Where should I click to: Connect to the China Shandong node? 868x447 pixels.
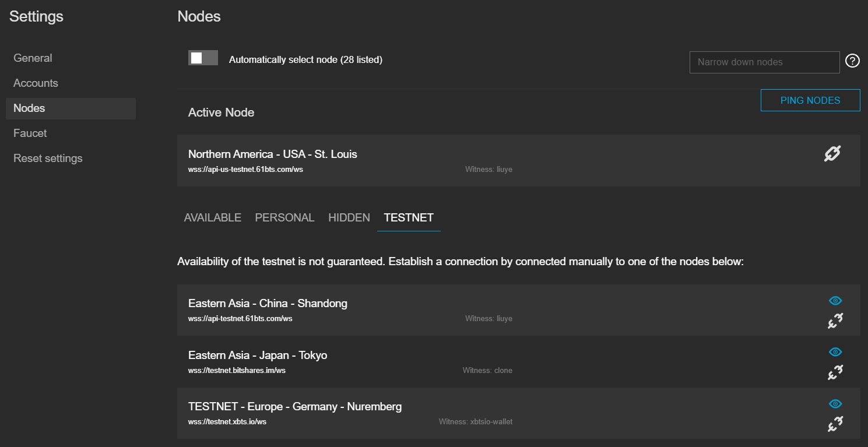[x=835, y=321]
